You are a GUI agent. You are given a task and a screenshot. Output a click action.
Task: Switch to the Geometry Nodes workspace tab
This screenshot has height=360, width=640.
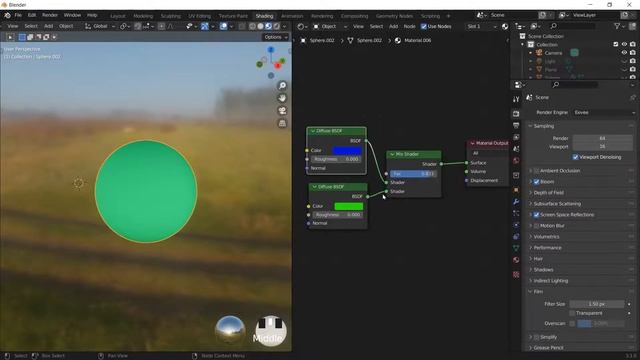(394, 16)
